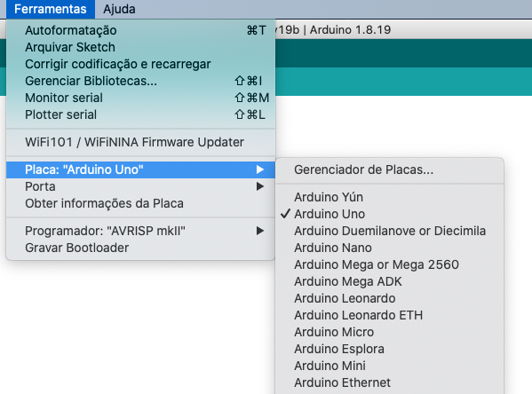Choose Arquivar Sketch

click(140, 47)
